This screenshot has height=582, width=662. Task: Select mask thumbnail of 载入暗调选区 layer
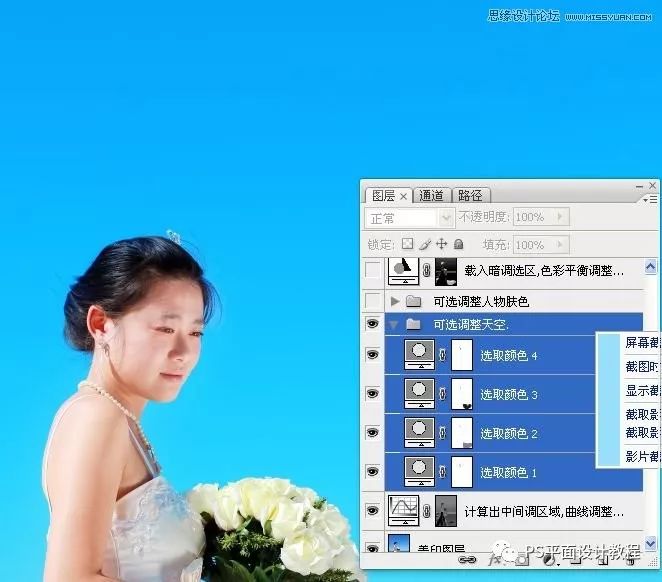(x=446, y=271)
